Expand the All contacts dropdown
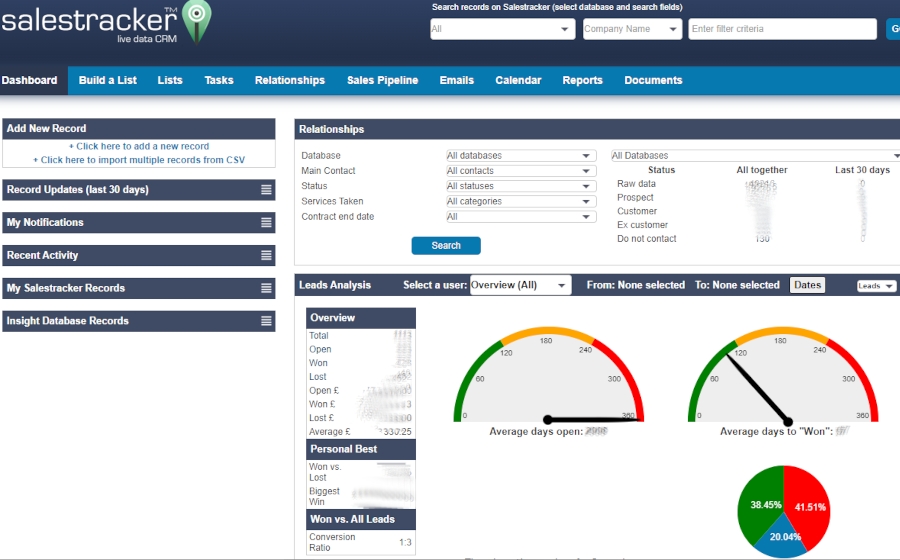This screenshot has height=560, width=900. 521,171
